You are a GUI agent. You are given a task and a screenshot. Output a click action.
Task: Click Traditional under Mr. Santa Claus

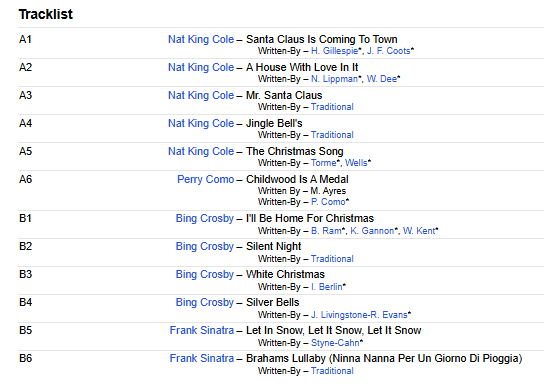tap(332, 107)
